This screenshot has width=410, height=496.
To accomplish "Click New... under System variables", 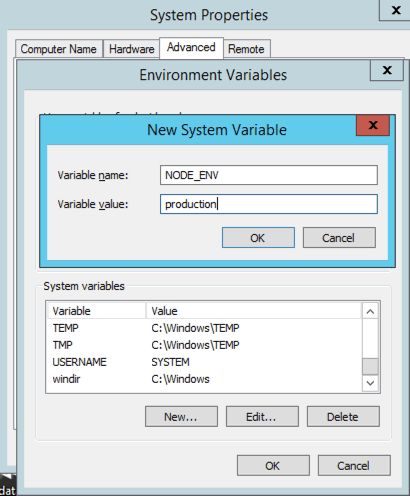I will point(181,416).
